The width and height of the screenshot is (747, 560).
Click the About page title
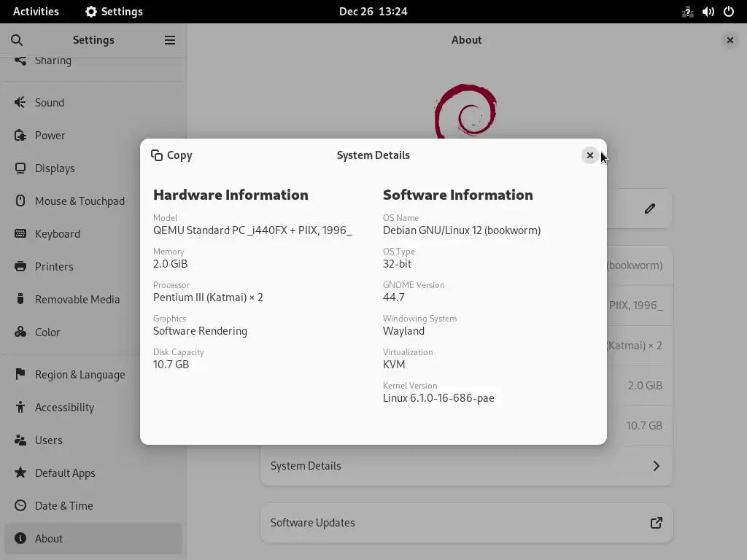coord(466,40)
